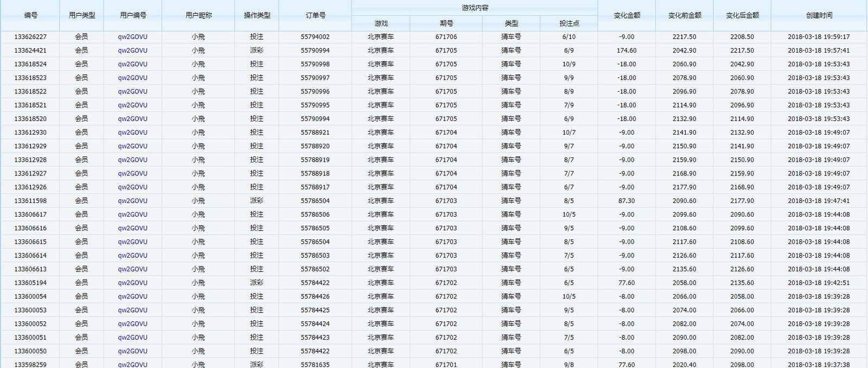Click order number 55790996
The image size is (868, 368).
pyautogui.click(x=315, y=92)
